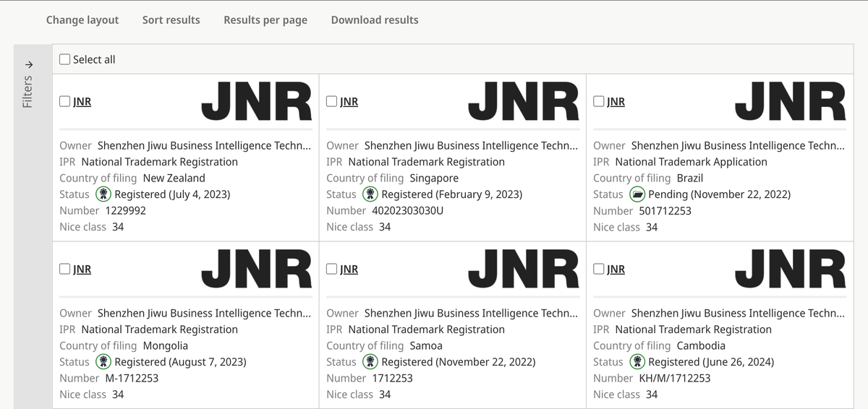Click the registered status icon for June 26, 2024

pyautogui.click(x=637, y=361)
